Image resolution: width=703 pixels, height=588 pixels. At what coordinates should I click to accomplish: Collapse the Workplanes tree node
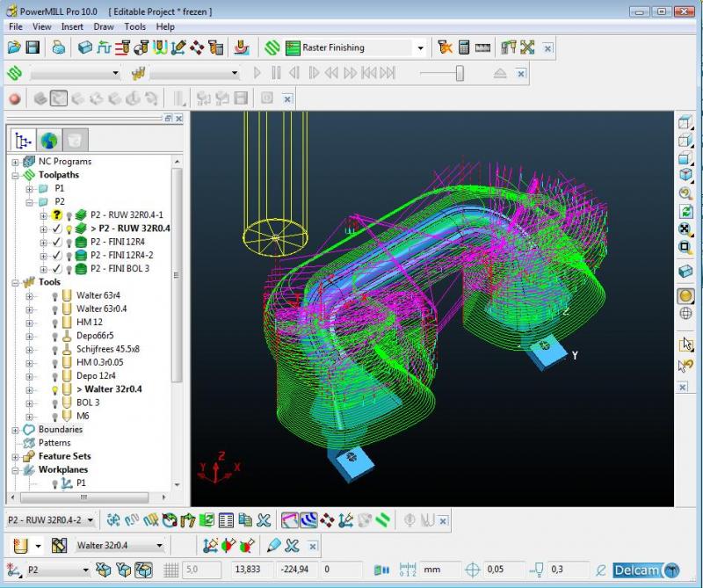click(15, 470)
